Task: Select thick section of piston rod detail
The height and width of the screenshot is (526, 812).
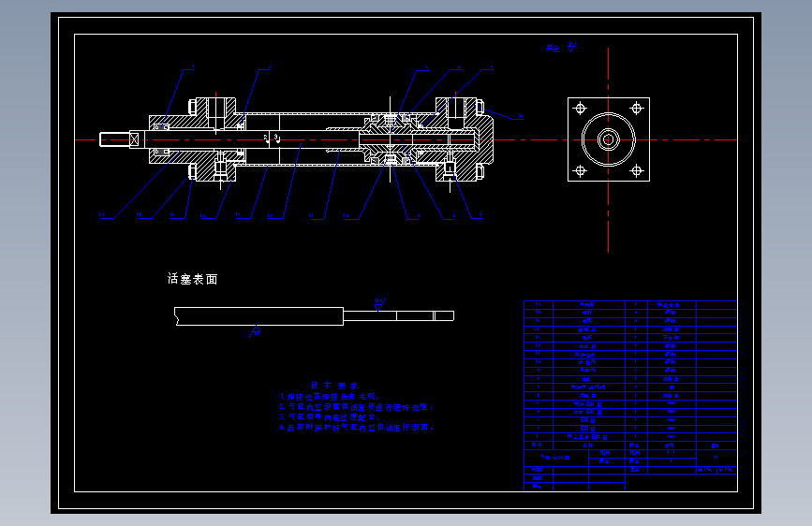Action: click(x=258, y=316)
